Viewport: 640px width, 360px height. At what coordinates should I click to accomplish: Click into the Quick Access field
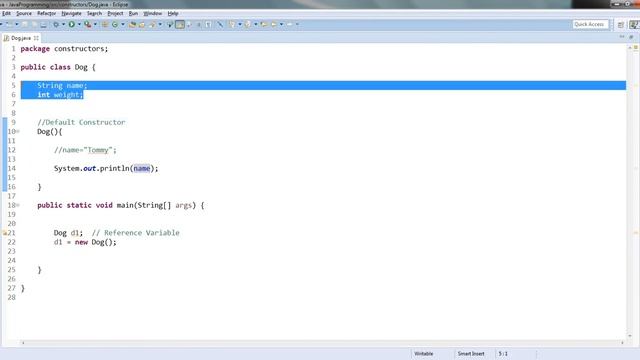pos(590,24)
